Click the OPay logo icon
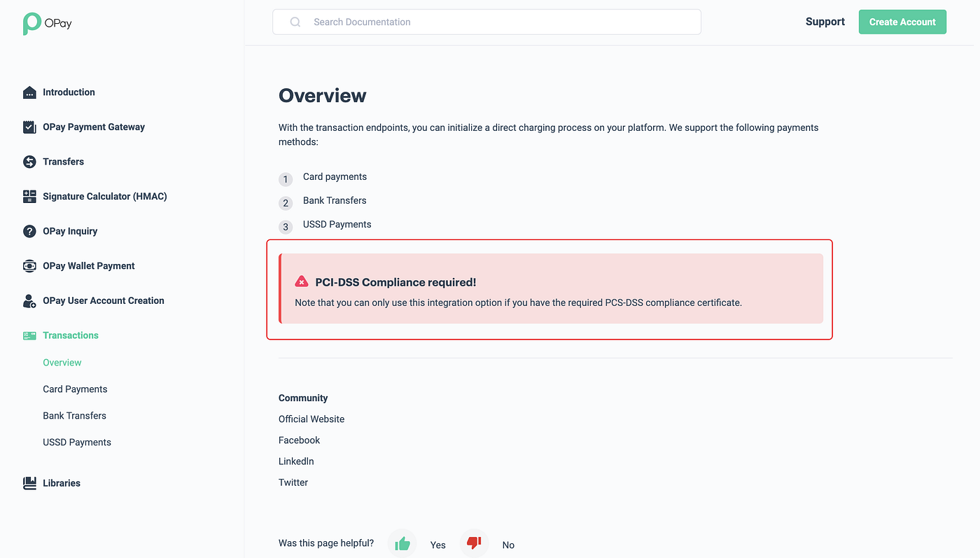Image resolution: width=980 pixels, height=558 pixels. (31, 23)
